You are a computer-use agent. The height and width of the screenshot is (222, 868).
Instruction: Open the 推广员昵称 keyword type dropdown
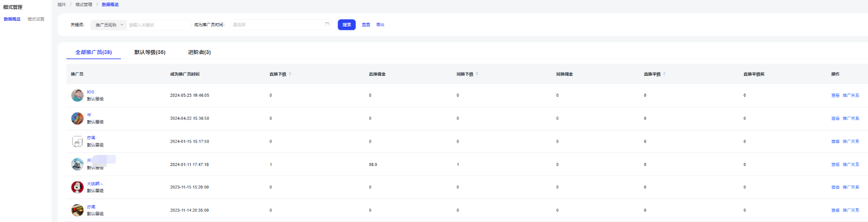pyautogui.click(x=109, y=25)
